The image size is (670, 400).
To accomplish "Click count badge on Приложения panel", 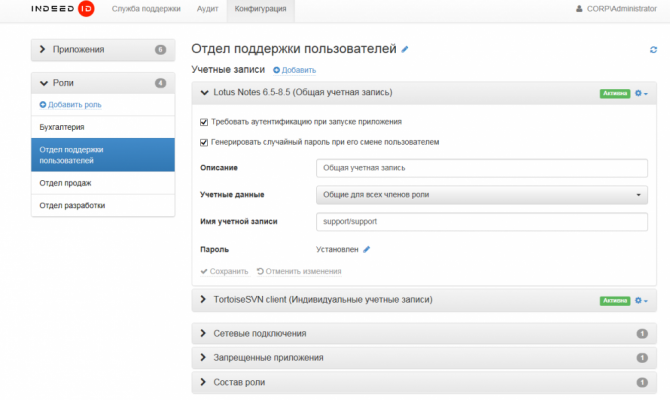I will pos(160,50).
